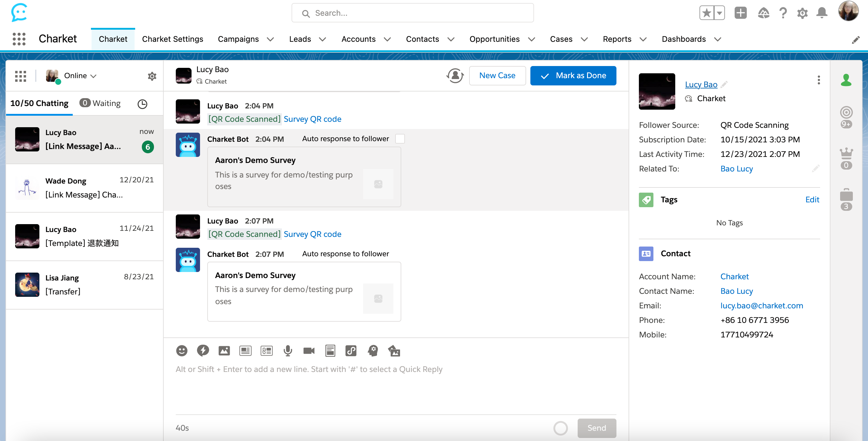Image resolution: width=868 pixels, height=441 pixels.
Task: Click the transfer chat agent icon
Action: click(x=455, y=75)
